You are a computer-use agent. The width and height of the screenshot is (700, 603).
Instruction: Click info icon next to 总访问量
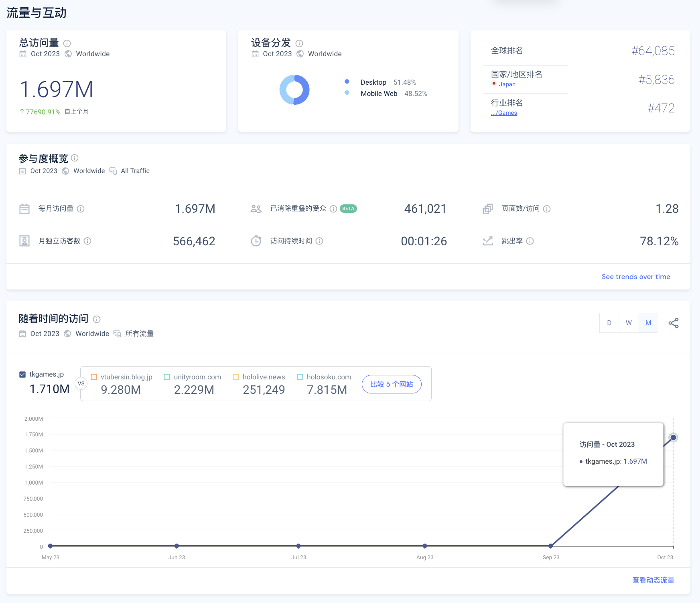coord(67,43)
